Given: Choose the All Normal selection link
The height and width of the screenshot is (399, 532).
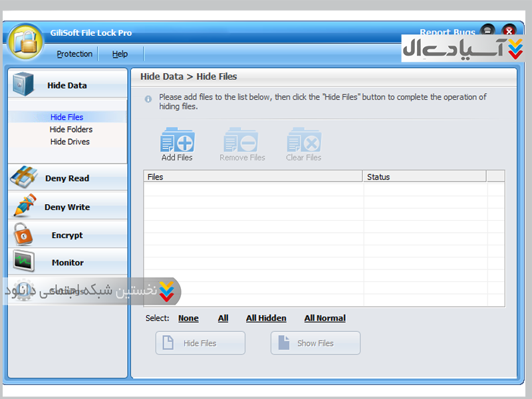Looking at the screenshot, I should 325,319.
